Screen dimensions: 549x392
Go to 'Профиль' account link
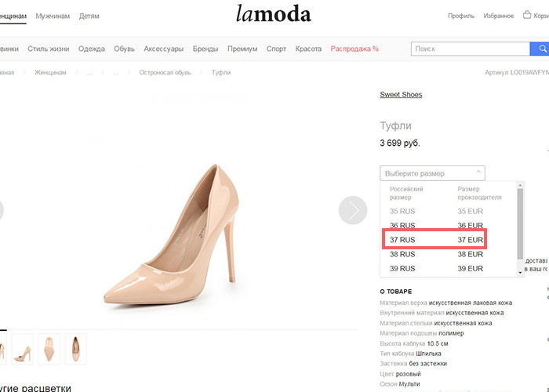pyautogui.click(x=461, y=16)
